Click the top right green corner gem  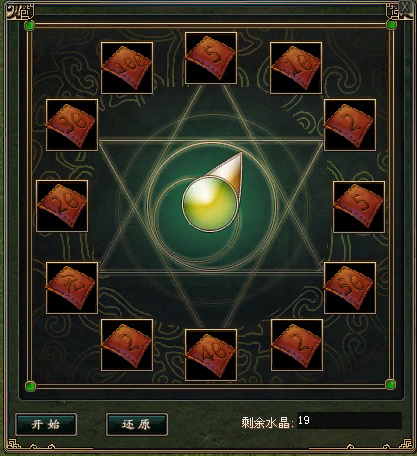click(x=391, y=25)
